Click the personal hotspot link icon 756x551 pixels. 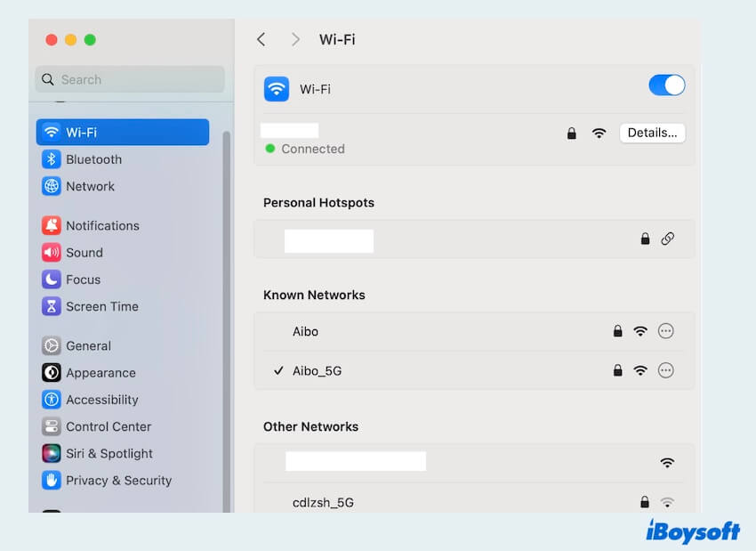(x=667, y=239)
